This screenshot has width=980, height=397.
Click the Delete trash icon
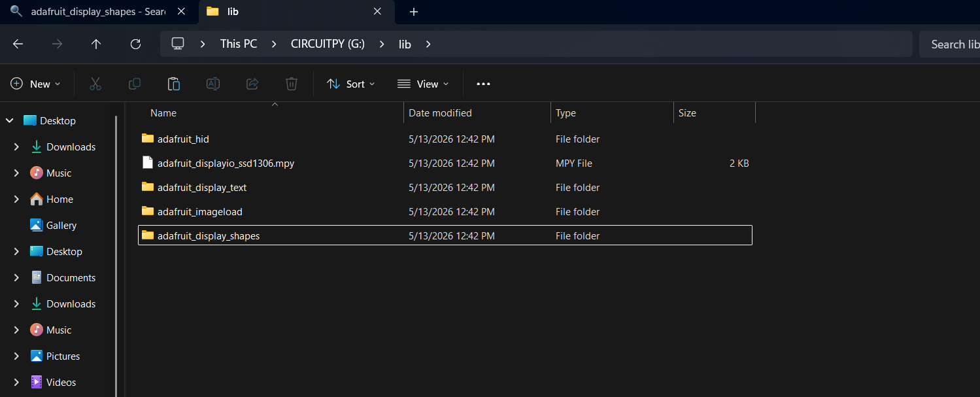tap(292, 84)
